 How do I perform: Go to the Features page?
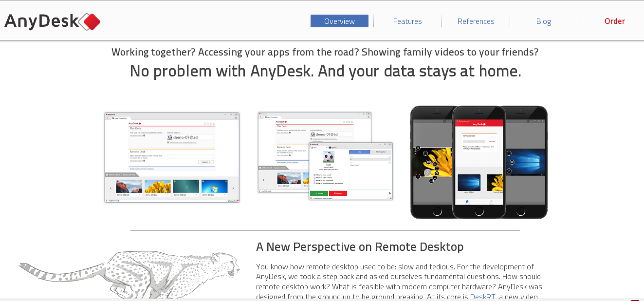(x=407, y=21)
